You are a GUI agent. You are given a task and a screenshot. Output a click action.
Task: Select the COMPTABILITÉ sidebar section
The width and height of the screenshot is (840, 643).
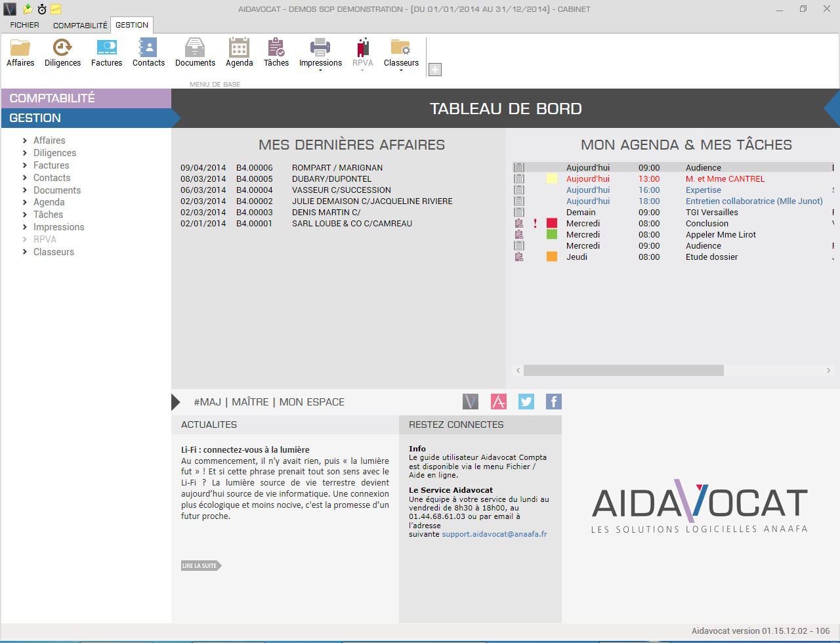pos(86,98)
